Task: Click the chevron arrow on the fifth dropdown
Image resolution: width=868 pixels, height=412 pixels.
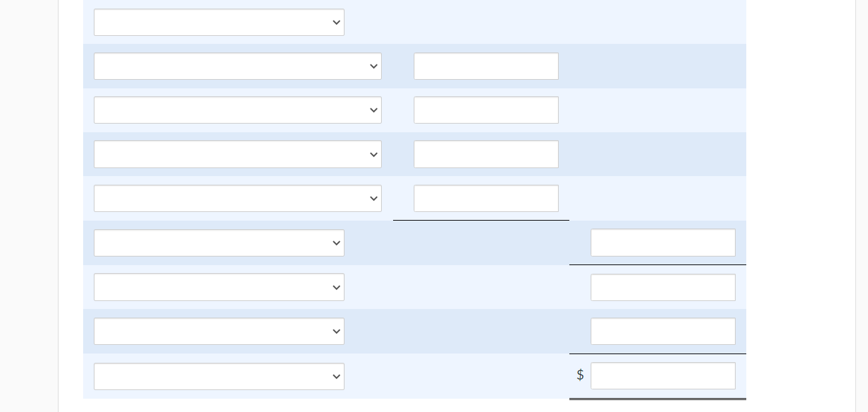Action: 373,198
